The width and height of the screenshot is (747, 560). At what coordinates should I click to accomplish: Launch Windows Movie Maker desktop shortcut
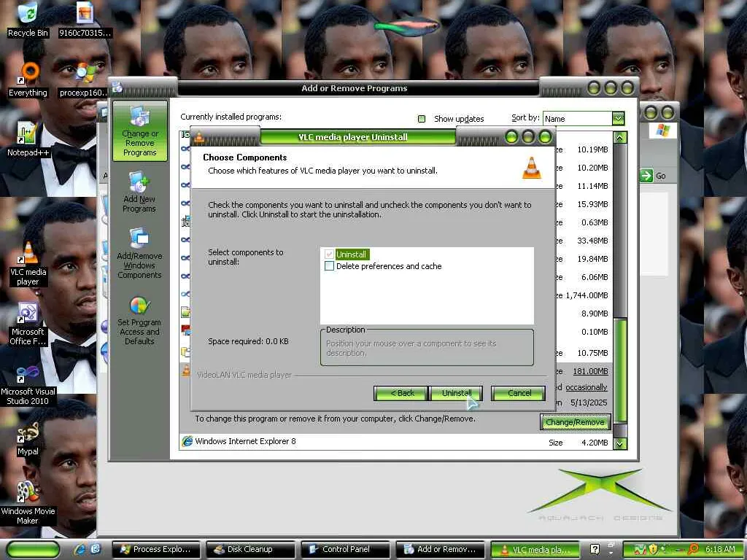[x=28, y=503]
